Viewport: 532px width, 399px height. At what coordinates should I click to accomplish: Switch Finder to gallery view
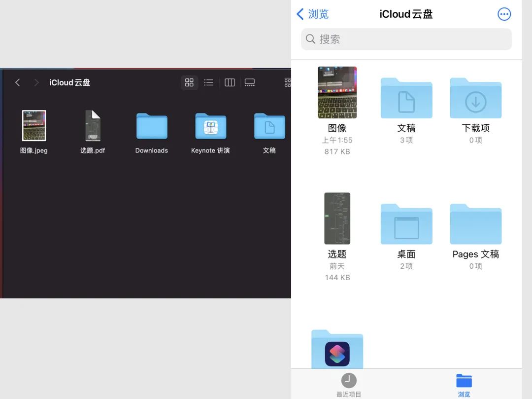tap(249, 82)
